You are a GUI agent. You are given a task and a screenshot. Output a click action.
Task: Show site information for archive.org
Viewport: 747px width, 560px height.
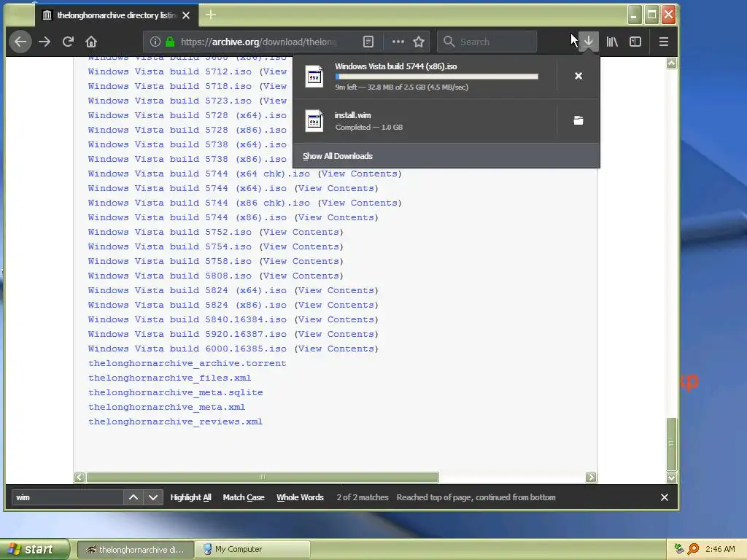click(155, 42)
